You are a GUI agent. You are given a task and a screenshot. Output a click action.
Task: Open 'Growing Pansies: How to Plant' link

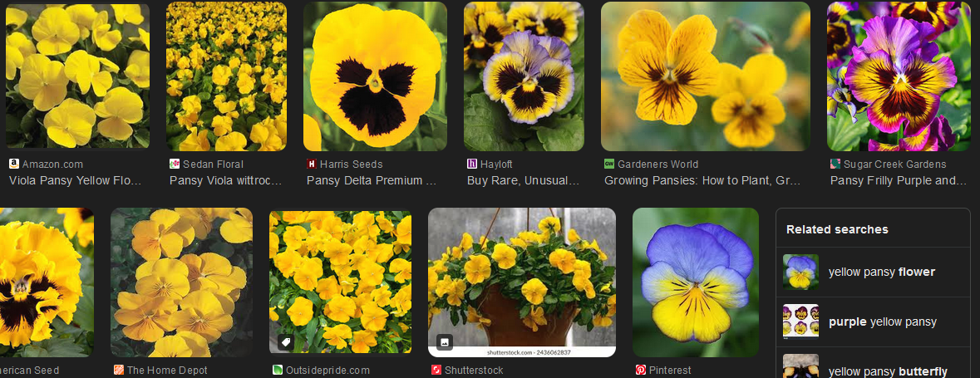pyautogui.click(x=702, y=180)
